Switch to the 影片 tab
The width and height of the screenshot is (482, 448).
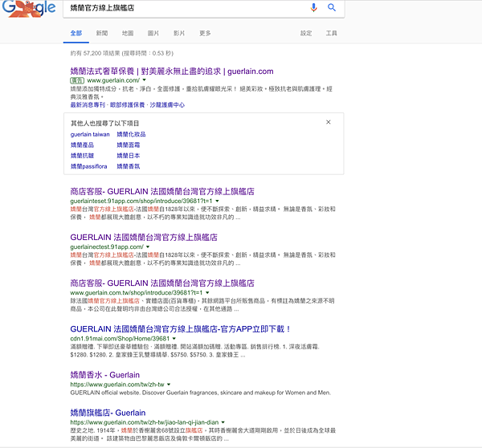[x=179, y=33]
